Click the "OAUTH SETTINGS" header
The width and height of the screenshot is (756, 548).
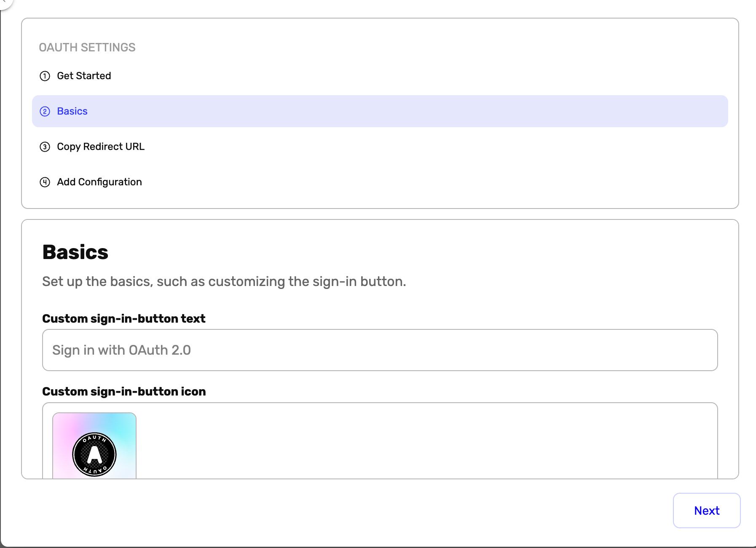[88, 48]
